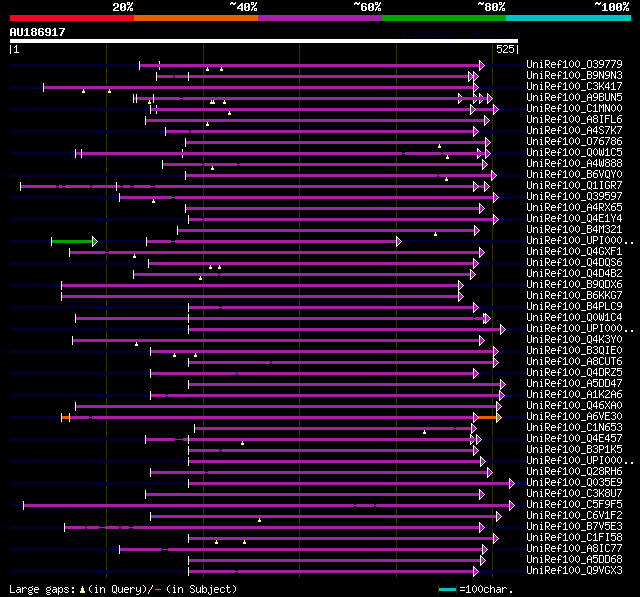Click the UniRef100_Q4DQS6 label

coord(574,263)
